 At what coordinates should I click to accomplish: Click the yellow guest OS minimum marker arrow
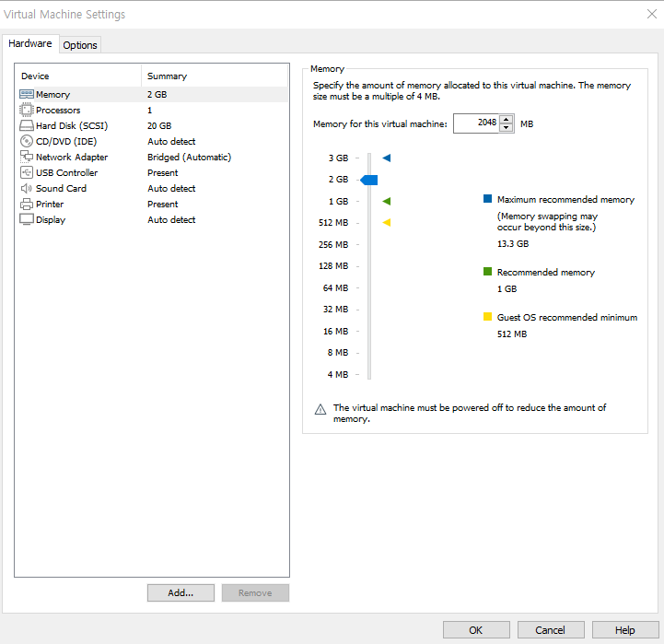pos(386,222)
